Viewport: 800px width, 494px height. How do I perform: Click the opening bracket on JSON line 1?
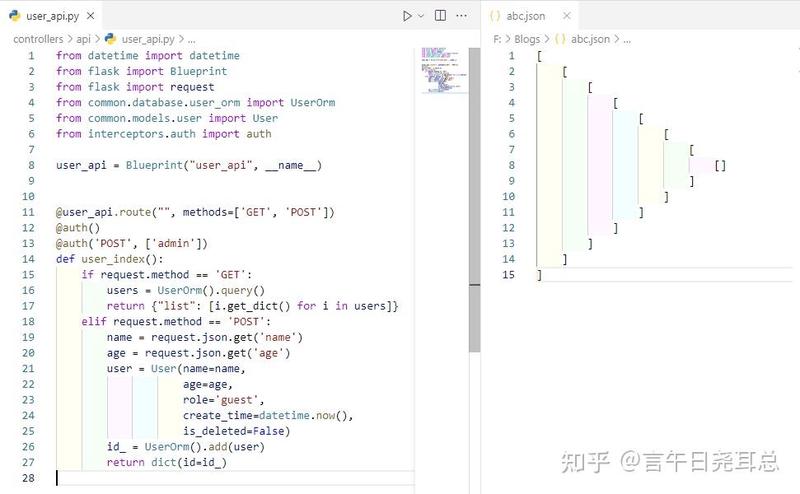(x=539, y=56)
